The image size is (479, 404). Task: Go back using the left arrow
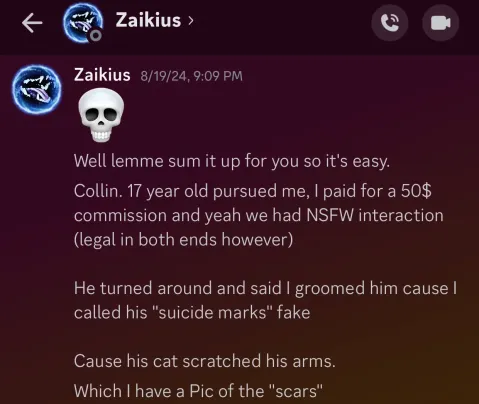click(x=32, y=23)
